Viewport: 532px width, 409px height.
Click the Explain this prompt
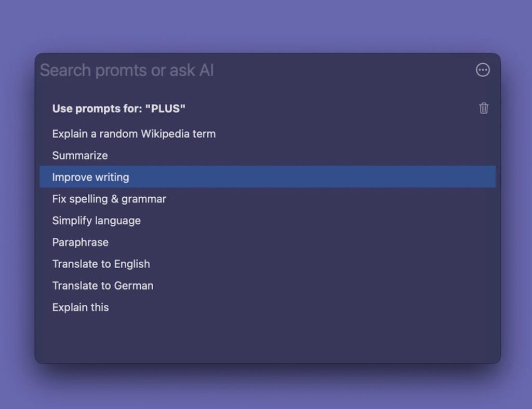[81, 307]
